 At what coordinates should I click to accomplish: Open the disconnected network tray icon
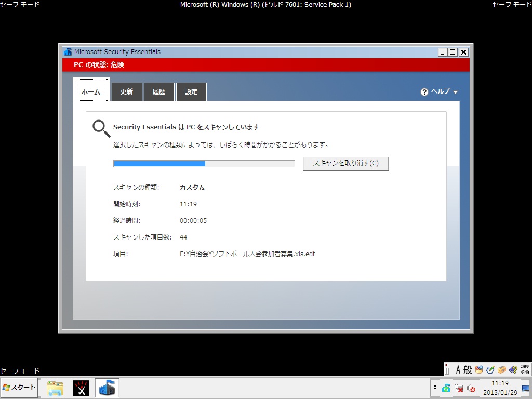tap(459, 388)
